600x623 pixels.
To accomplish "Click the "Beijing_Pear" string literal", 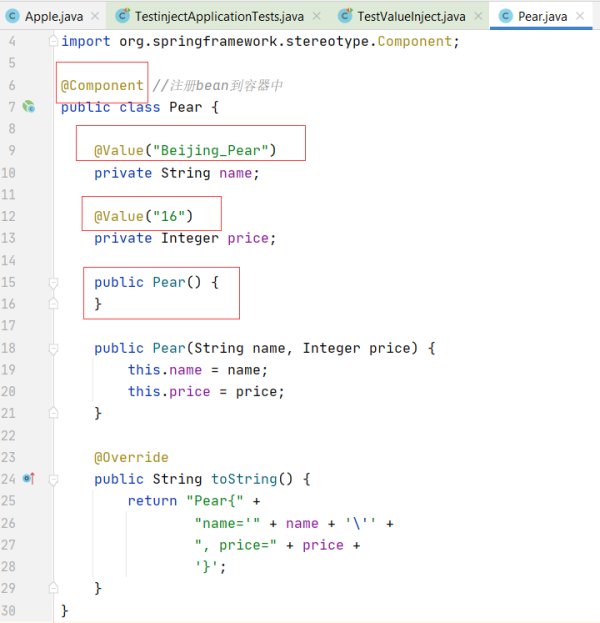I will point(211,150).
